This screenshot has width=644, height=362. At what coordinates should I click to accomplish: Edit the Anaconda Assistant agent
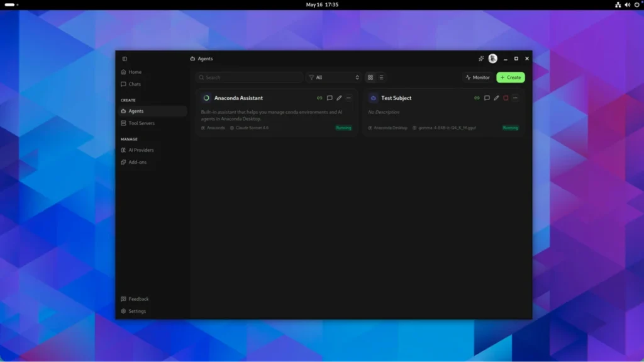(x=339, y=98)
